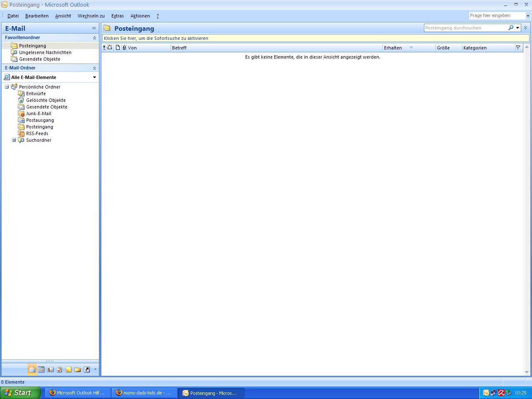532x399 pixels.
Task: Open the Mail view in navigation bar
Action: [32, 369]
